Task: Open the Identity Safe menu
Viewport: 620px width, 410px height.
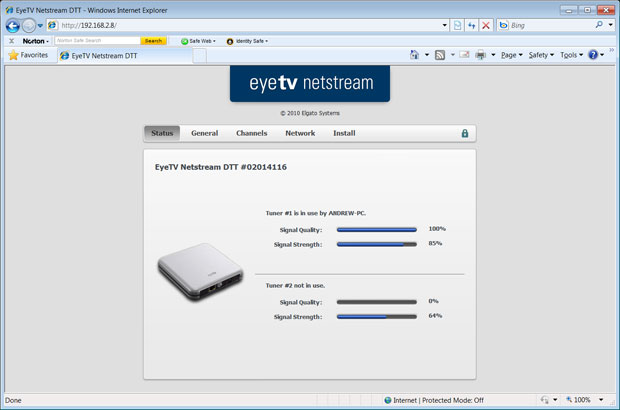Action: coord(247,41)
